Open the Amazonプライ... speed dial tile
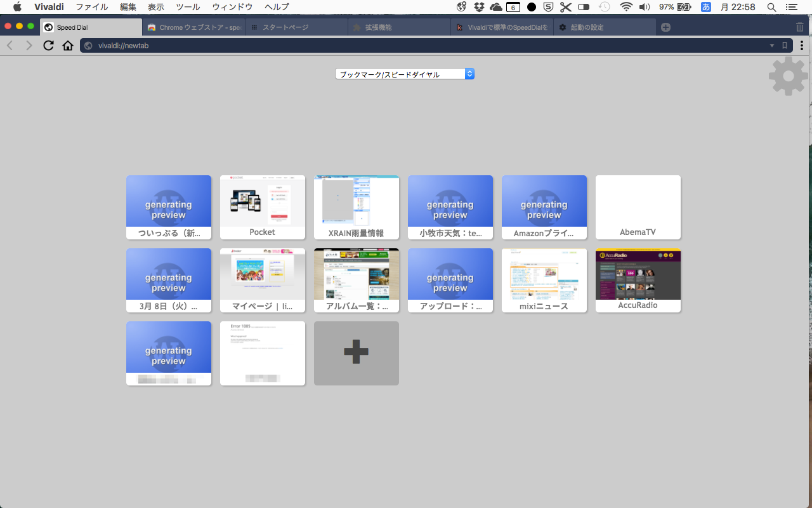The width and height of the screenshot is (812, 508). click(x=544, y=207)
